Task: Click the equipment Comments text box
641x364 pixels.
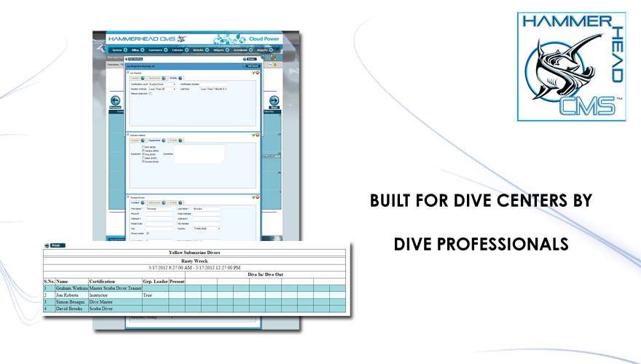Action: (197, 154)
